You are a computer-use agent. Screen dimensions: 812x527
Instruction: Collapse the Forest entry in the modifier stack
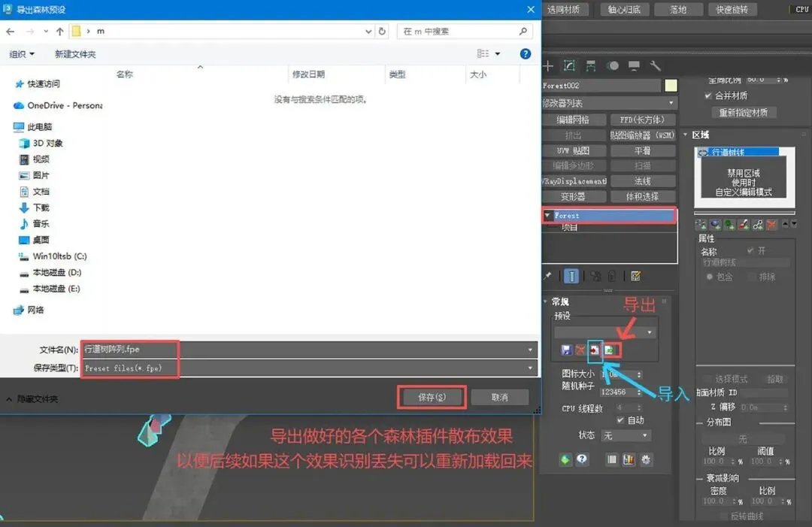point(547,215)
